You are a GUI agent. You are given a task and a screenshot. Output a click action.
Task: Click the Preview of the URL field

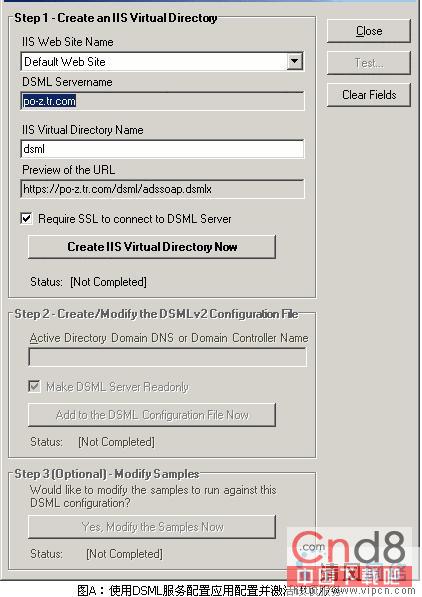coord(162,189)
